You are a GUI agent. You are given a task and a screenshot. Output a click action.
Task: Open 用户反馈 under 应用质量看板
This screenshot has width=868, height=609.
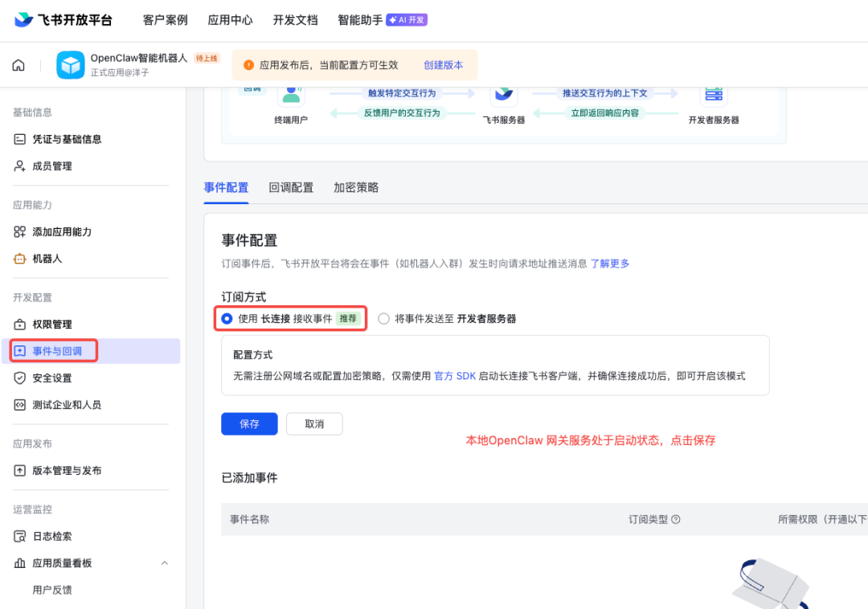pos(52,591)
